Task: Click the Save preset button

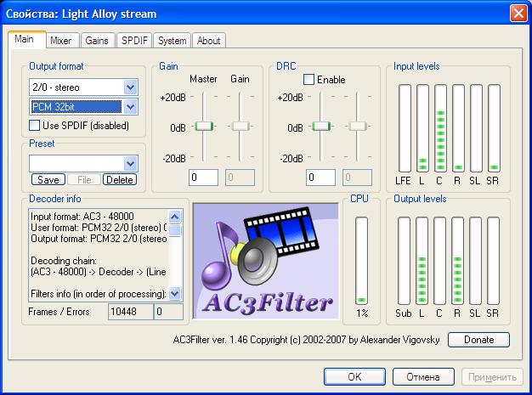Action: pyautogui.click(x=48, y=179)
